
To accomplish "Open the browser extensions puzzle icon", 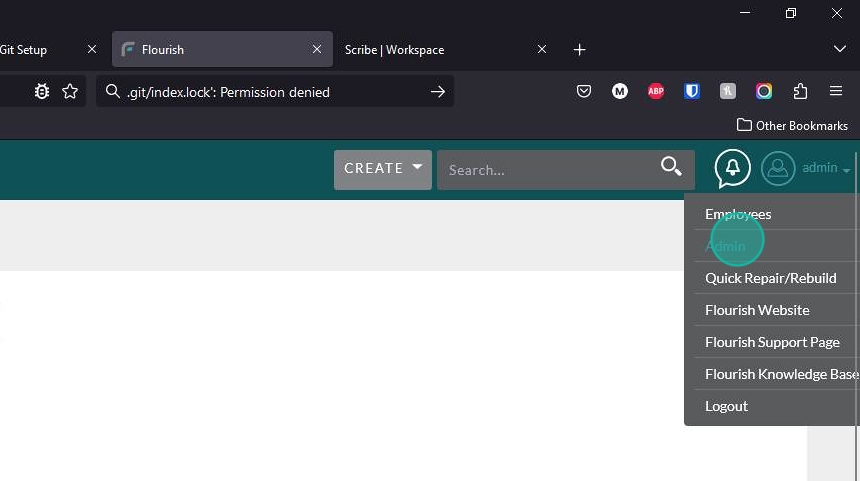I will click(x=800, y=92).
